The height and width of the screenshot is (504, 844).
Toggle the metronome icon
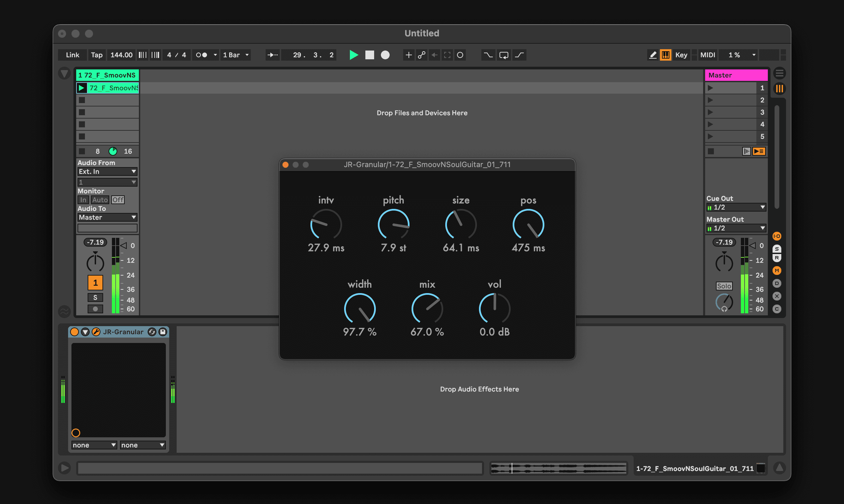pyautogui.click(x=202, y=55)
